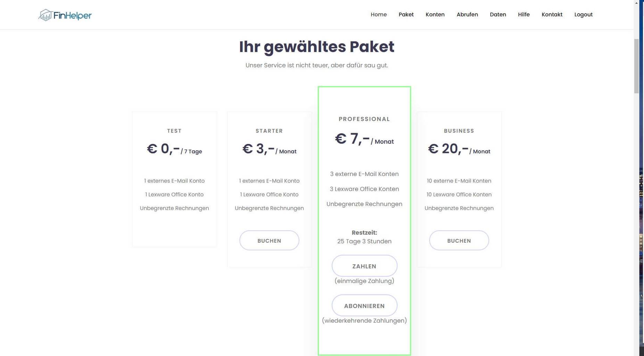Open the Hilfe page
The image size is (644, 356).
click(523, 15)
